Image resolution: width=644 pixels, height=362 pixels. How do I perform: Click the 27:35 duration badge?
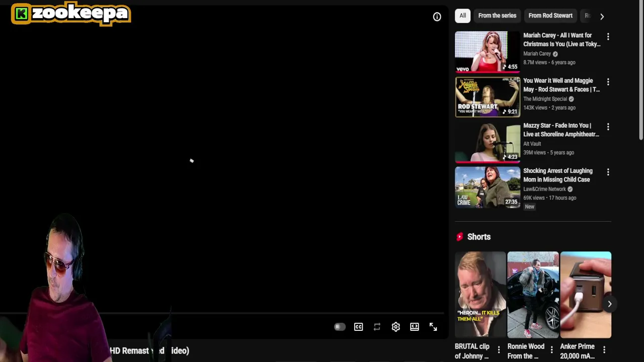[x=511, y=202]
